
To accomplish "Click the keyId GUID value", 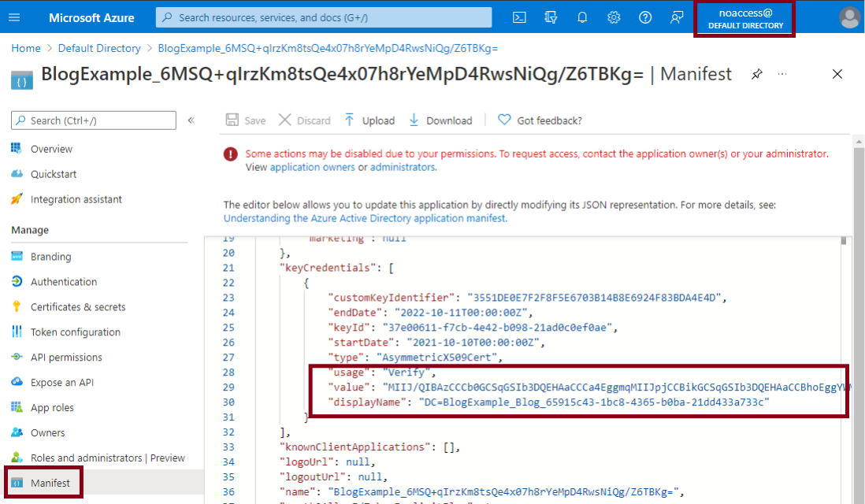I will [x=497, y=328].
